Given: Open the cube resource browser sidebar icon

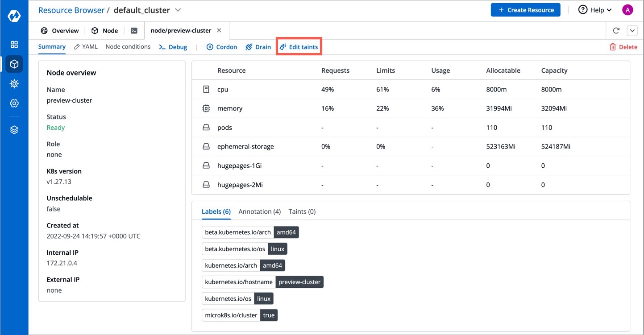Looking at the screenshot, I should [x=14, y=64].
